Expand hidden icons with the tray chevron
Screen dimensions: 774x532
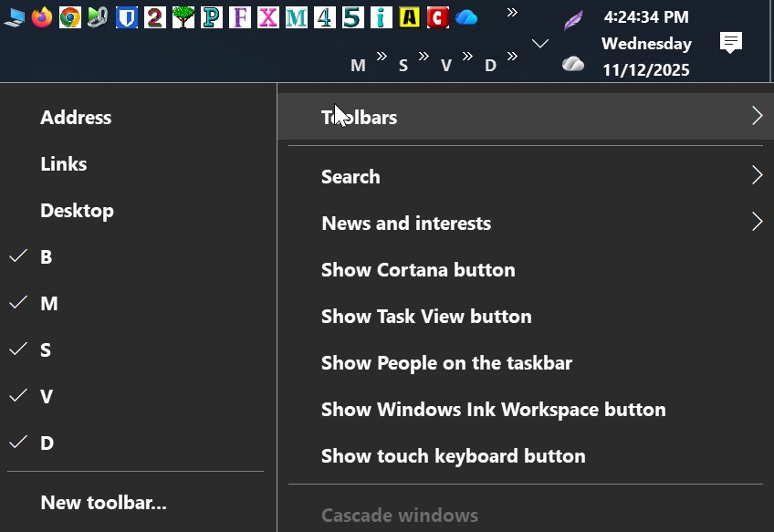[x=540, y=42]
